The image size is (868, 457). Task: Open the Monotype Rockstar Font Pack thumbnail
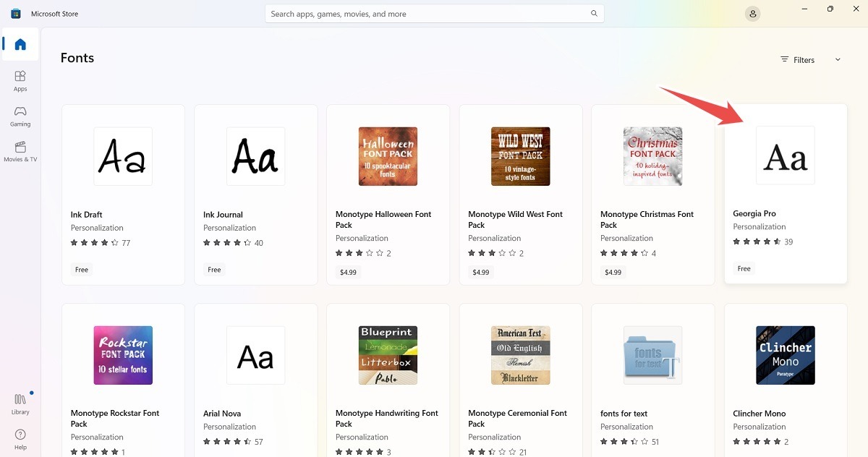coord(123,354)
